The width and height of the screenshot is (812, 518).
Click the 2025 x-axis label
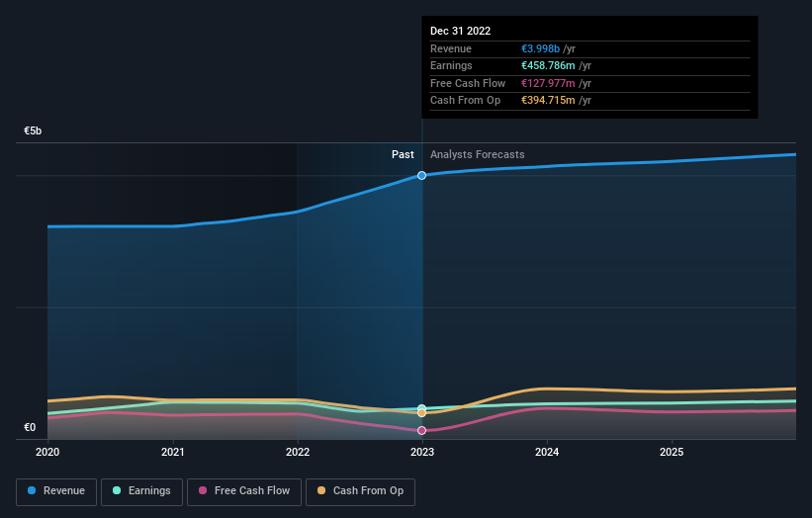pos(672,453)
